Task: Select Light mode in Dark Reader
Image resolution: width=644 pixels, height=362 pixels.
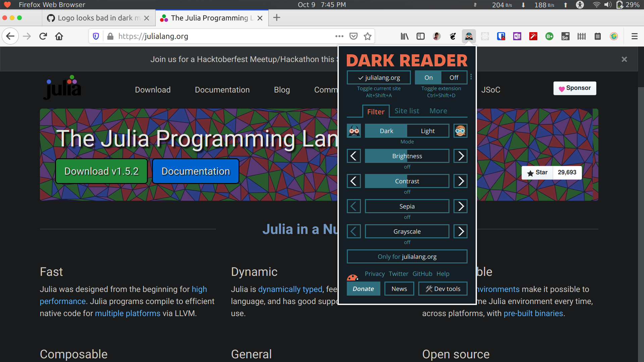Action: (x=428, y=131)
